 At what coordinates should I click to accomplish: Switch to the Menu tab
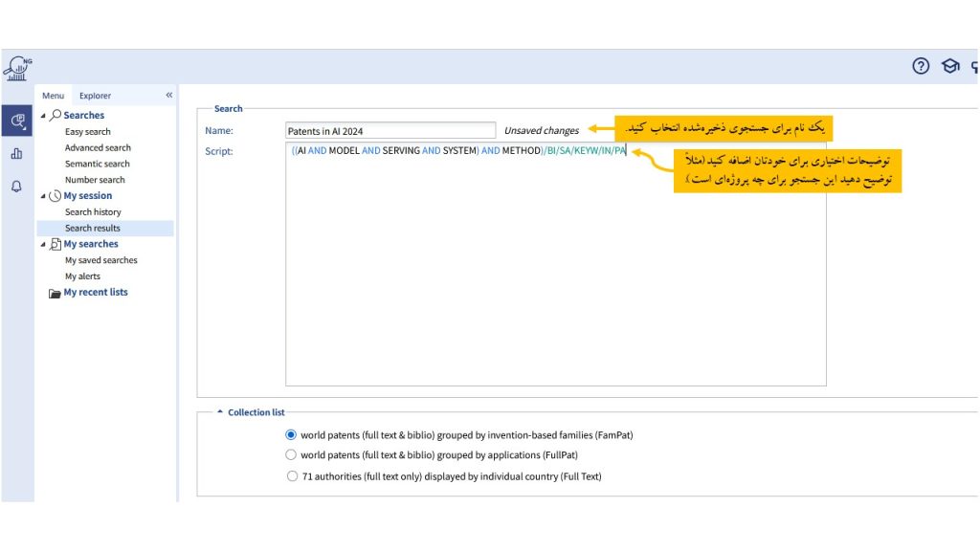54,96
